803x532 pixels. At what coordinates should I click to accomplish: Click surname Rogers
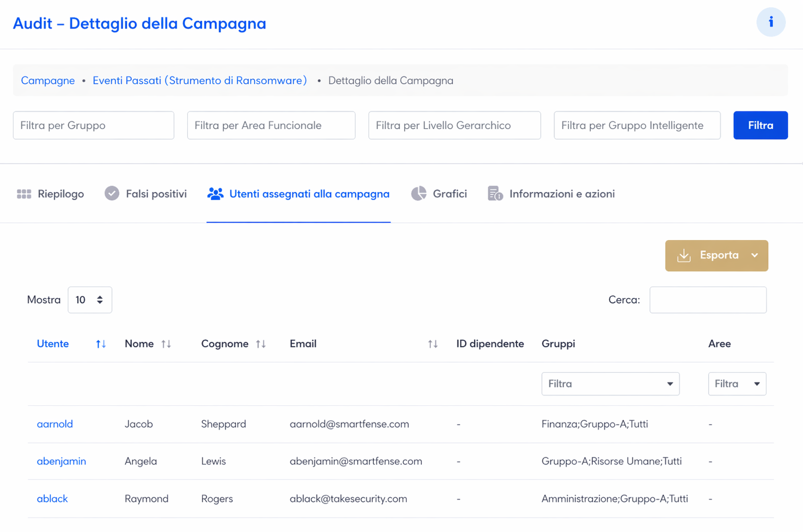(217, 499)
